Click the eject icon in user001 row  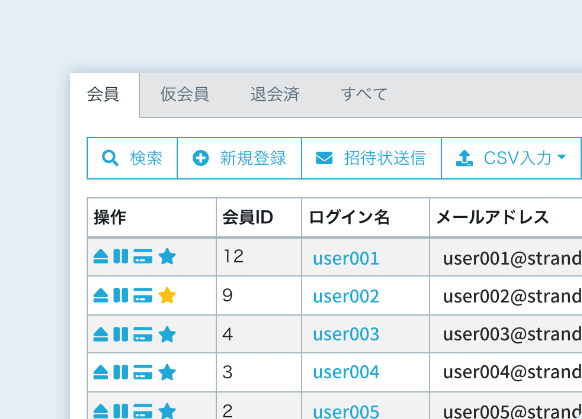101,256
